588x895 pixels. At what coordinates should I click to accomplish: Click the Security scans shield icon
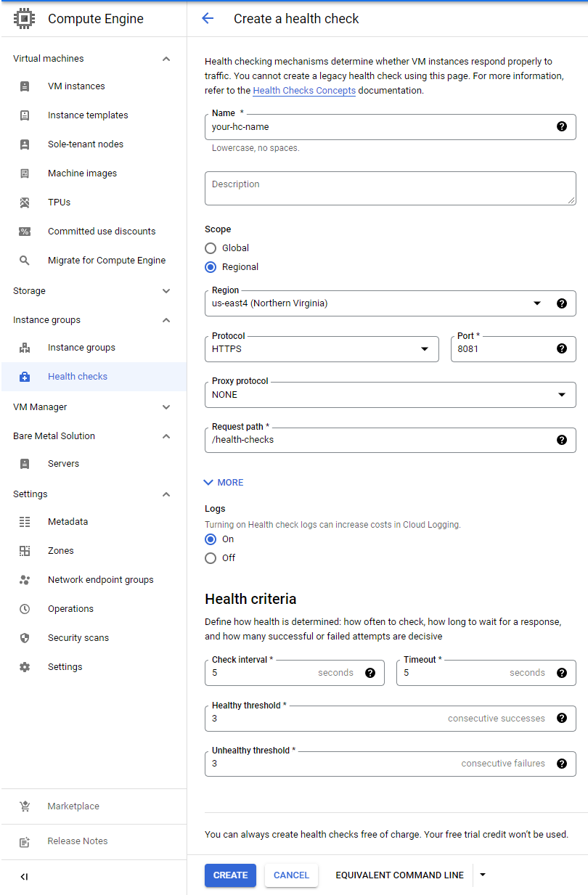click(x=25, y=638)
